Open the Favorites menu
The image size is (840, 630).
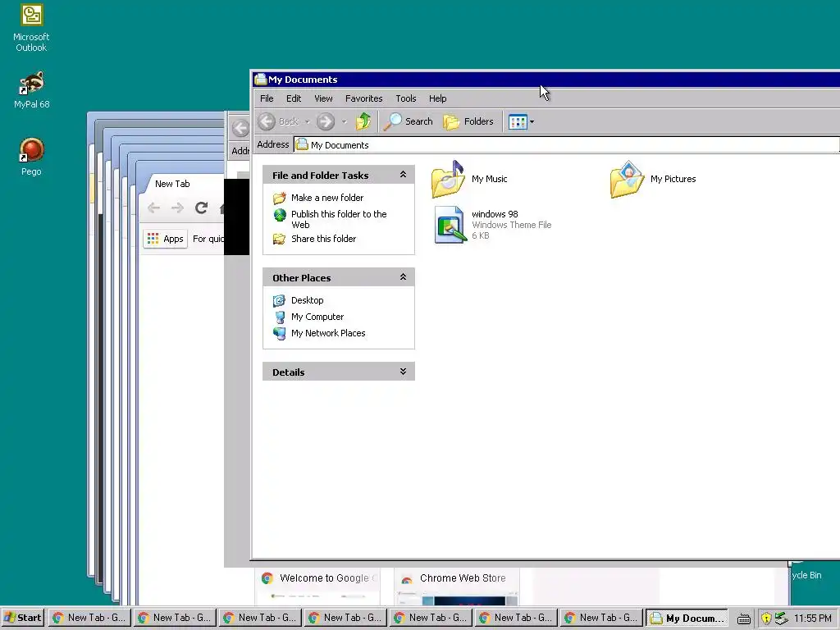pyautogui.click(x=363, y=98)
